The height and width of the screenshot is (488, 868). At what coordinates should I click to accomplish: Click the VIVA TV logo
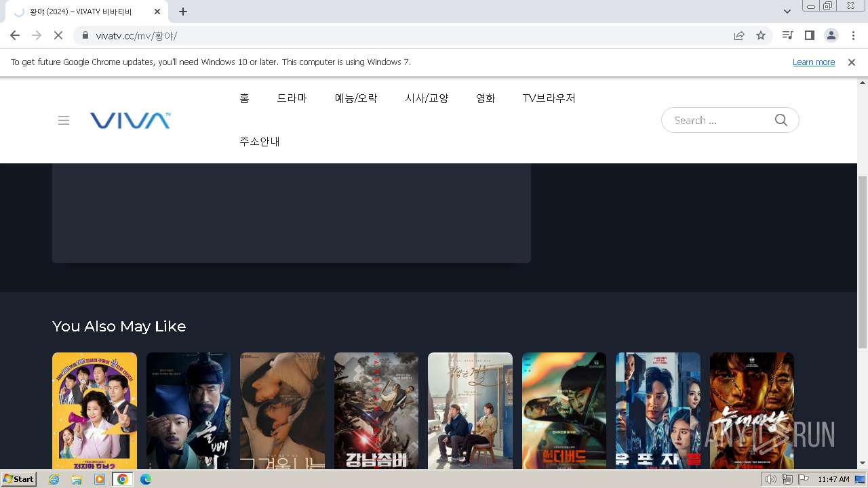pos(130,121)
